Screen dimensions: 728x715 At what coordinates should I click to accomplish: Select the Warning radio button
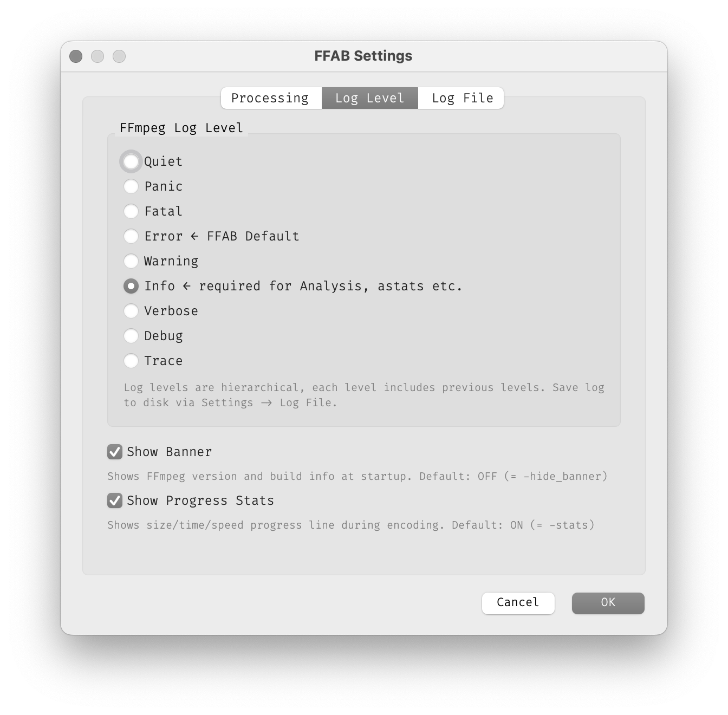pos(131,261)
